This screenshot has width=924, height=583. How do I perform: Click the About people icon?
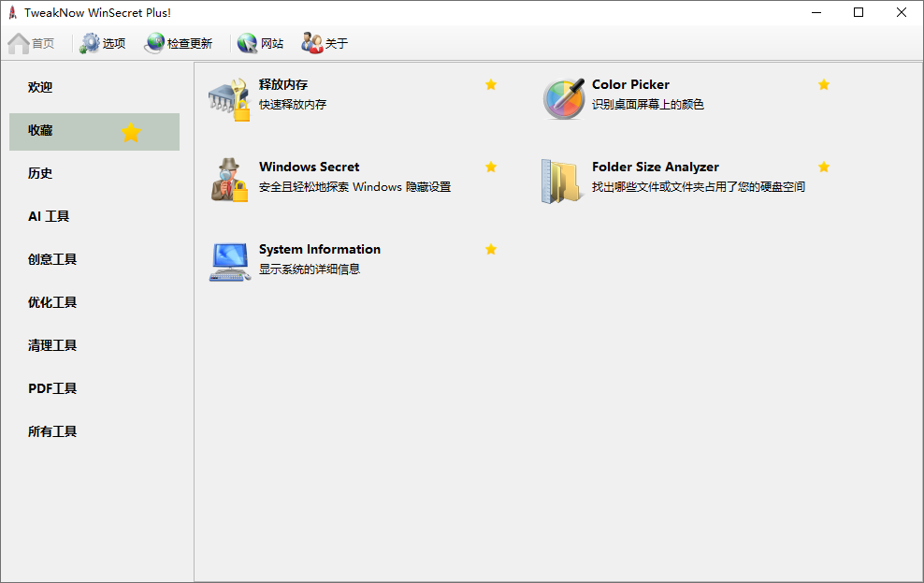point(312,43)
